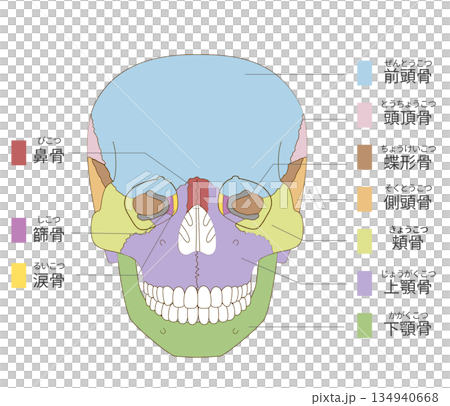Viewport: 450px width, 406px height.
Task: Click the しこつ furigana reading
Action: click(49, 220)
